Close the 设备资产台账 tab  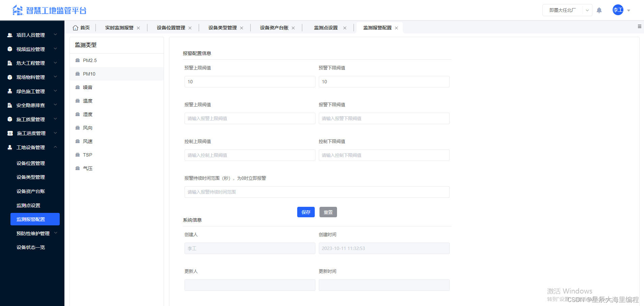click(293, 28)
